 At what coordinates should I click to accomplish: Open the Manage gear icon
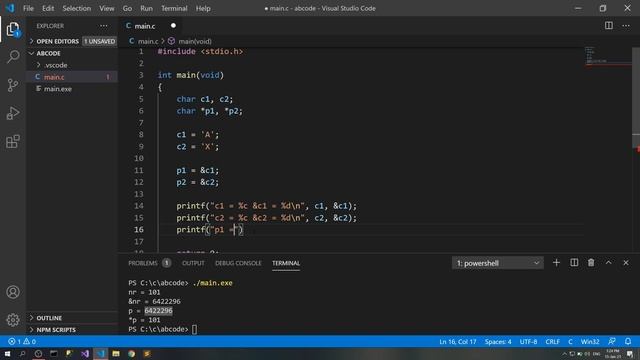13,320
